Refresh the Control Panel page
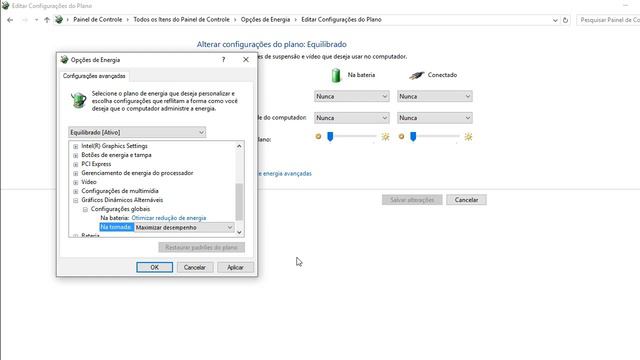Image resolution: width=640 pixels, height=360 pixels. click(x=565, y=20)
